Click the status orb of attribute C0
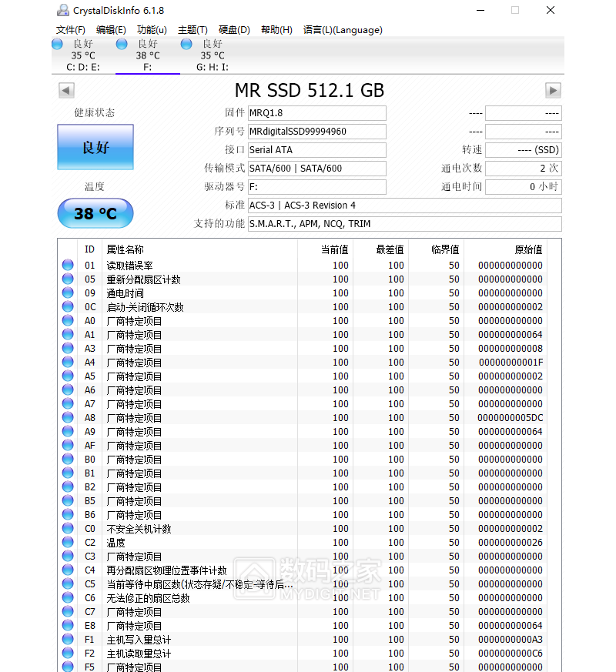This screenshot has height=672, width=616. [68, 528]
